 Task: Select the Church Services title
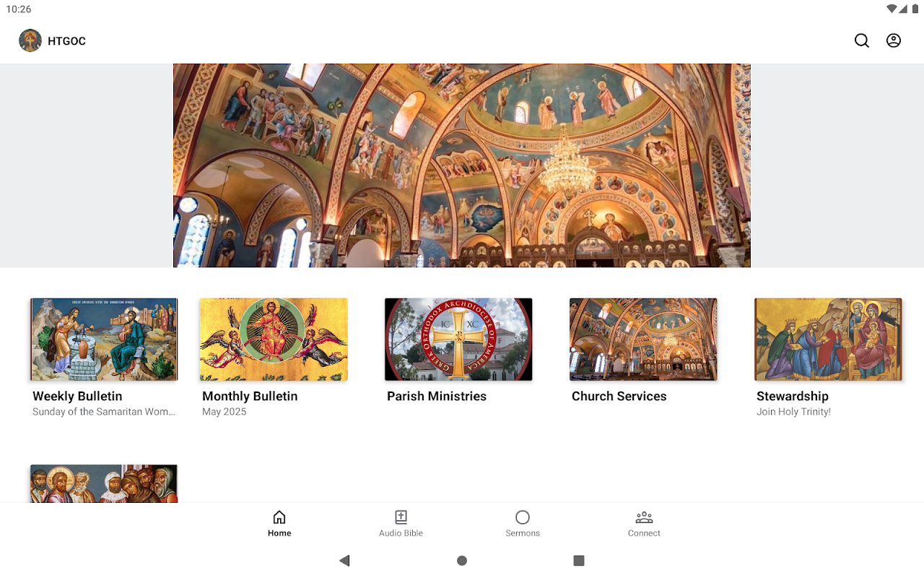tap(619, 396)
